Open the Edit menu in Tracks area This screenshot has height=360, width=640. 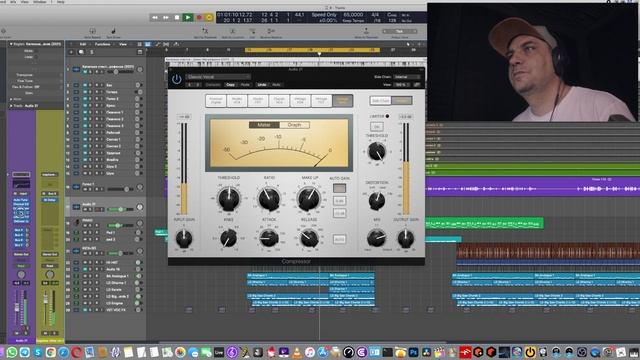83,44
